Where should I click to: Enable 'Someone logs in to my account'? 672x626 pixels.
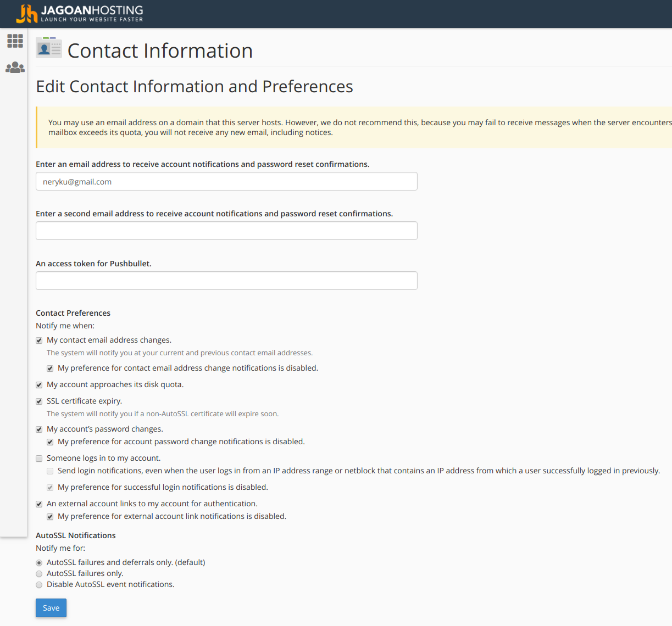(x=39, y=459)
